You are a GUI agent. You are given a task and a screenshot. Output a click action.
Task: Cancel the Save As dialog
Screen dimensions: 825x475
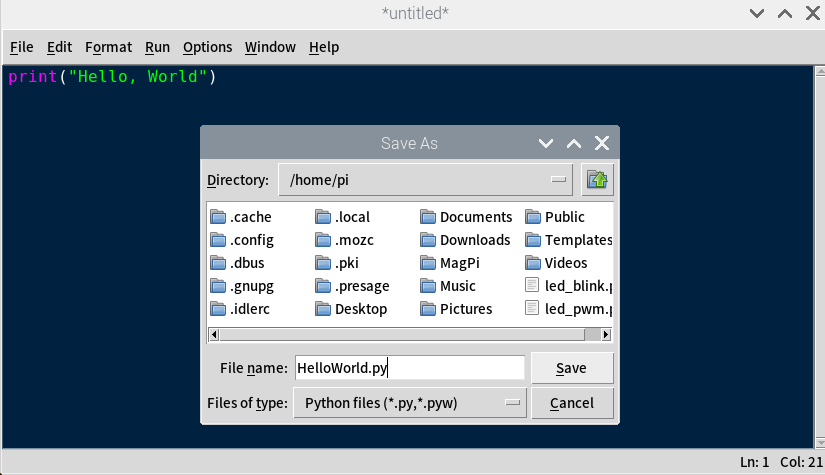[x=572, y=403]
